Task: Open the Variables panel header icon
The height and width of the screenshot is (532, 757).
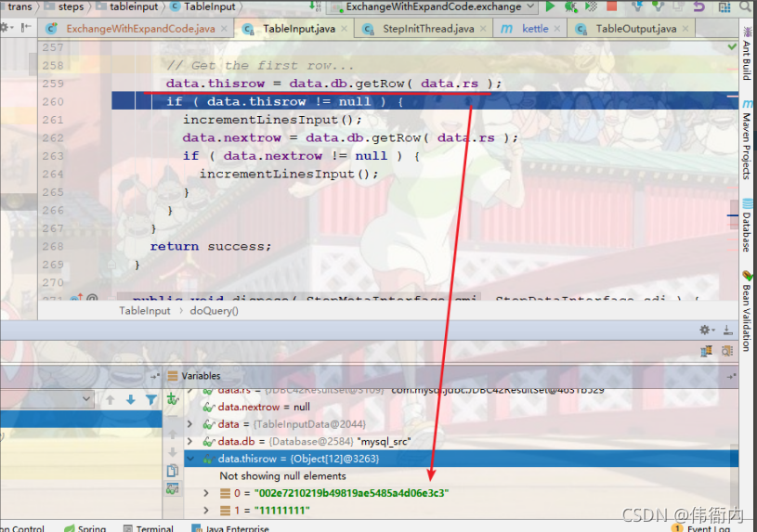Action: pos(173,376)
